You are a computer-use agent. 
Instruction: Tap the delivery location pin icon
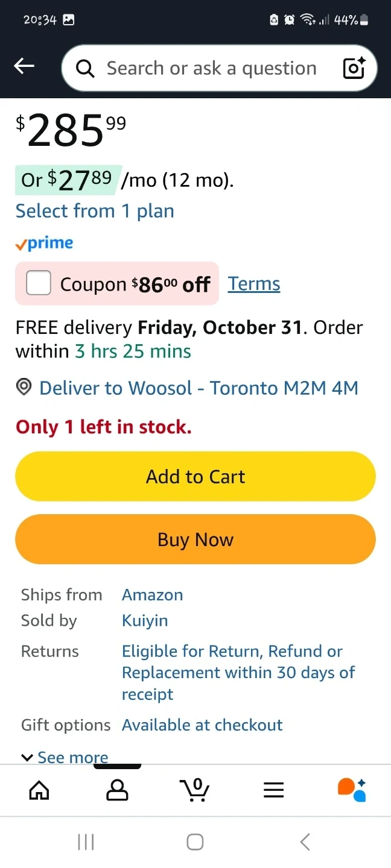pos(24,388)
